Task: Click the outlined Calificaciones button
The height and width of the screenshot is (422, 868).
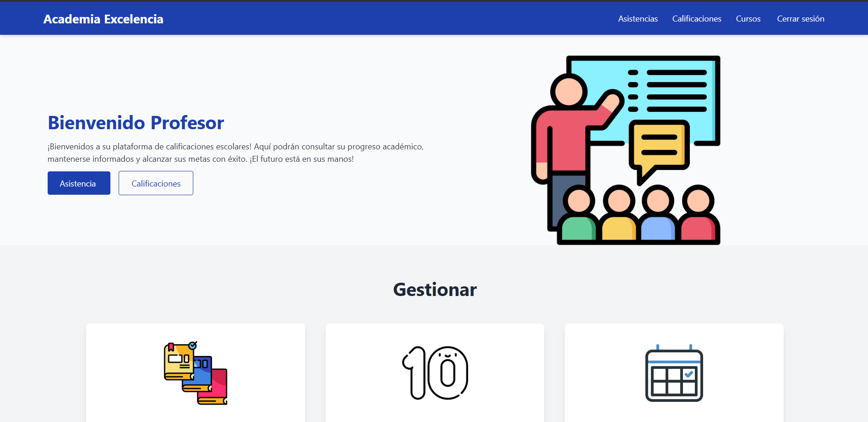Action: pyautogui.click(x=156, y=183)
